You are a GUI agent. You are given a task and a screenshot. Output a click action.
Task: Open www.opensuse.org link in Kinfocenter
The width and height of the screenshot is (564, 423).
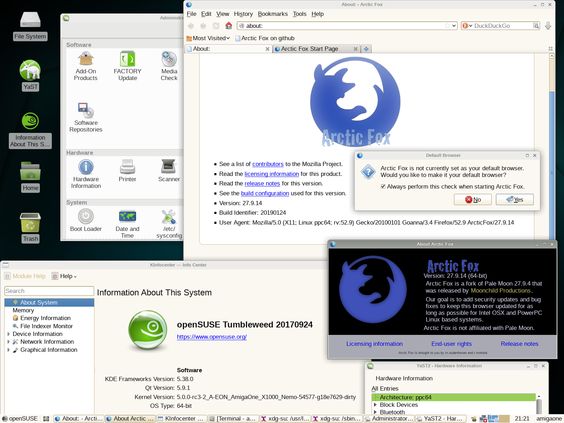point(212,337)
